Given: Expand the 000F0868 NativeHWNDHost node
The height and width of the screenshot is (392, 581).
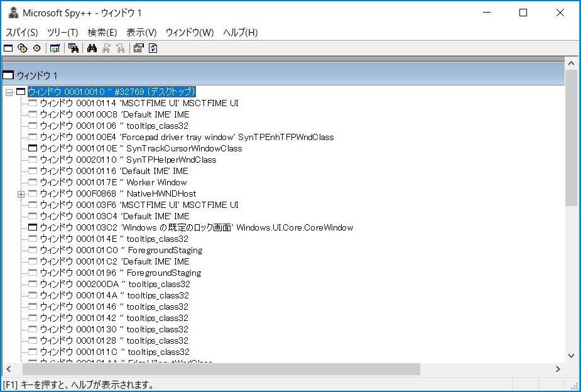Looking at the screenshot, I should (x=21, y=194).
